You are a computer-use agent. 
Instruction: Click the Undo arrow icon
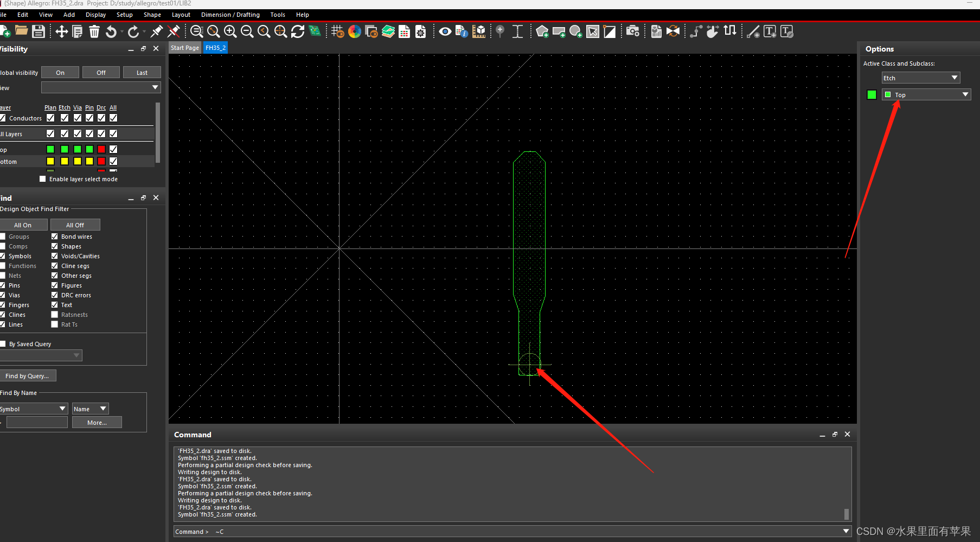point(111,31)
